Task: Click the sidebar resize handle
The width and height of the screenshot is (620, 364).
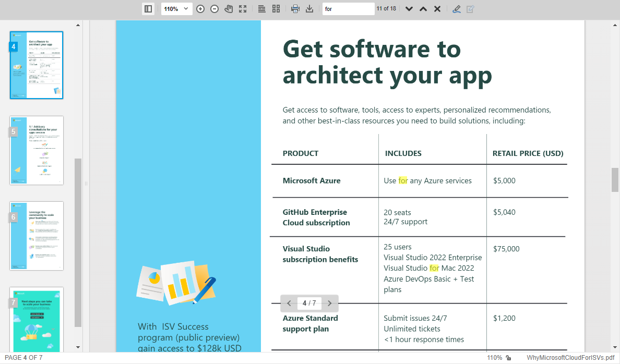Action: (86, 184)
